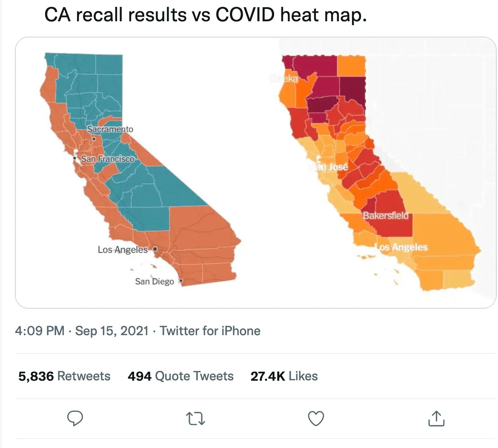Click the Bakersfield label on COVID map
Viewport: 498px width, 448px height.
(x=386, y=215)
